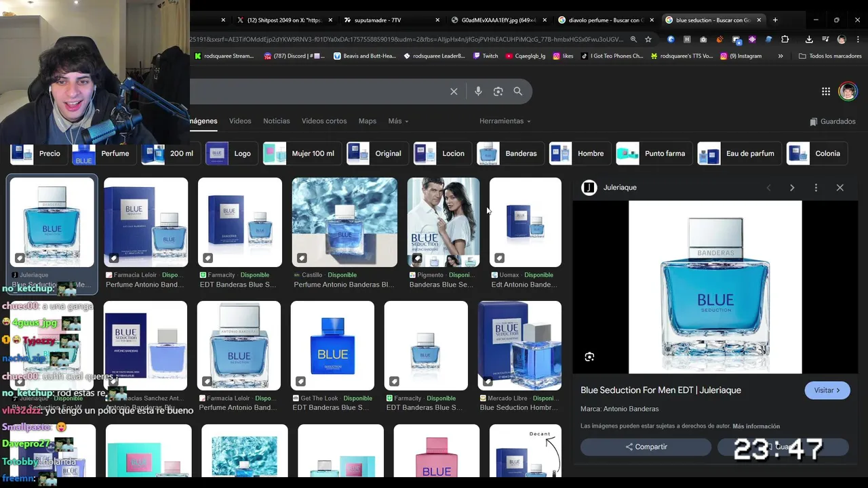
Task: Open Blue Seduction For Men EDT title
Action: 660,390
